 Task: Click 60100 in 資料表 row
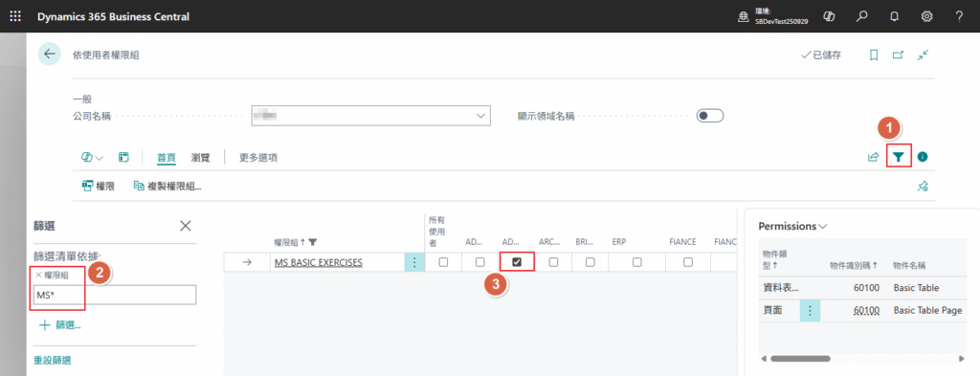(x=867, y=288)
